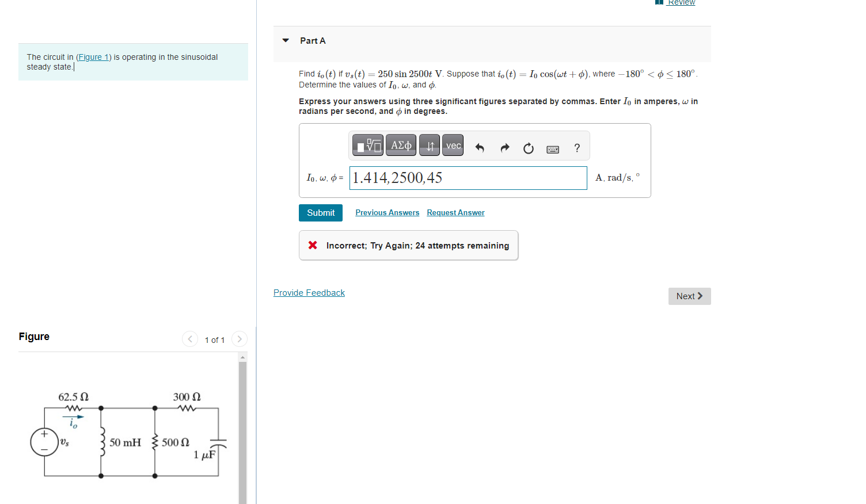Click Request Answer link
The image size is (866, 504).
tap(455, 212)
